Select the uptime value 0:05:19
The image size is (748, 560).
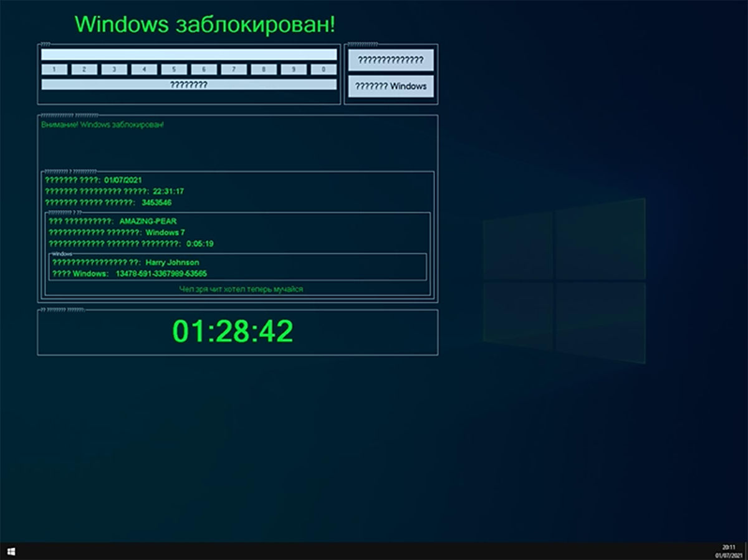[x=200, y=244]
